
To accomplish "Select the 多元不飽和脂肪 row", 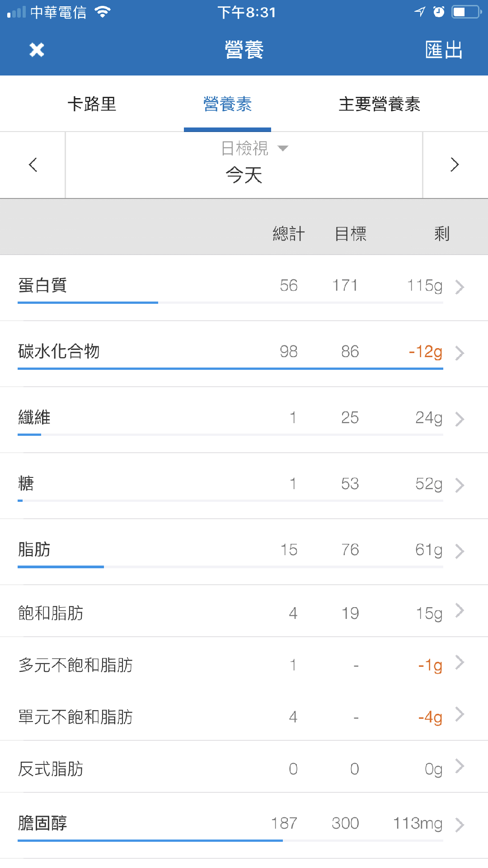I will pos(244,663).
